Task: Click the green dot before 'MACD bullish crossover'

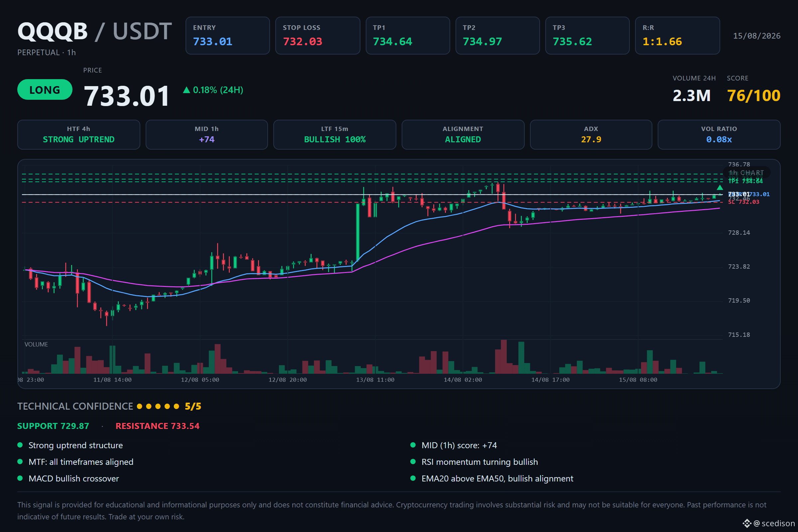Action: tap(20, 478)
